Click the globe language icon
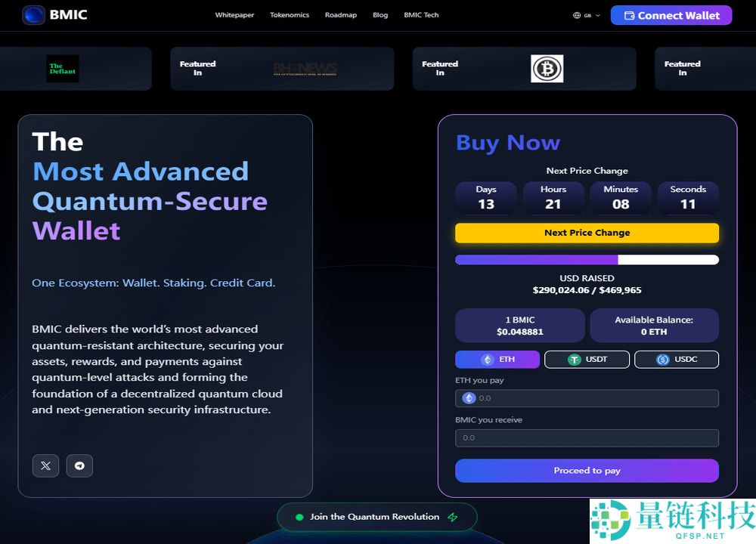Screen dimensions: 756x544 pyautogui.click(x=577, y=15)
